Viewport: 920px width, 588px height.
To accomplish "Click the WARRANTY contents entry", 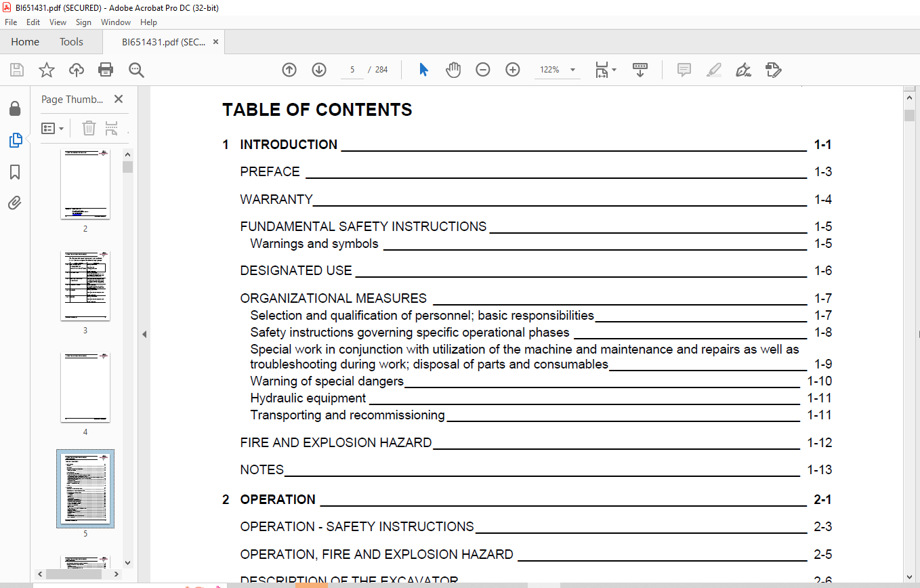I will point(536,199).
